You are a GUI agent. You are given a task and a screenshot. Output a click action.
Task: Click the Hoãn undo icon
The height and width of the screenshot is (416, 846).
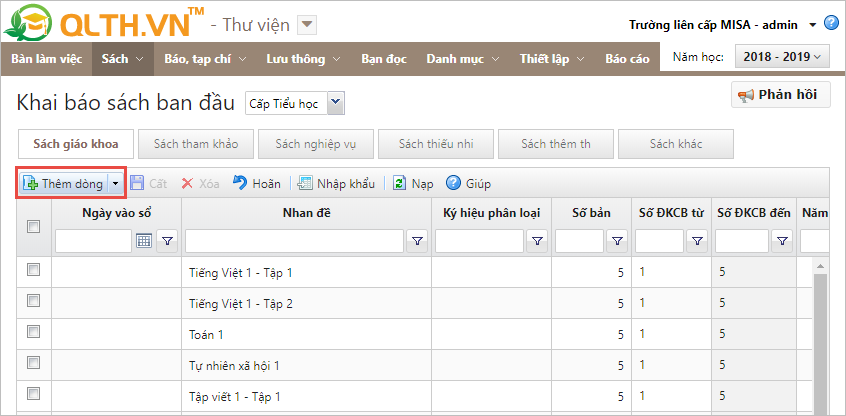pyautogui.click(x=240, y=183)
